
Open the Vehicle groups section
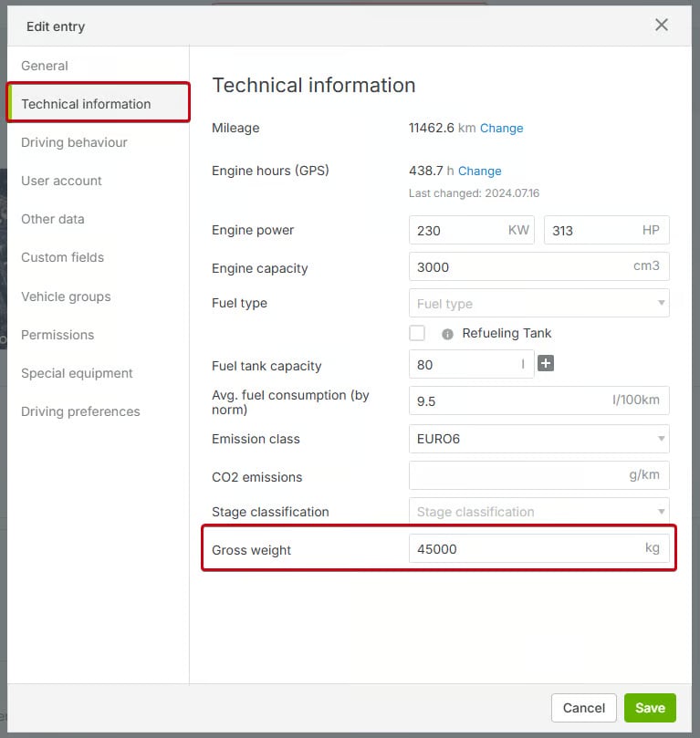click(66, 296)
